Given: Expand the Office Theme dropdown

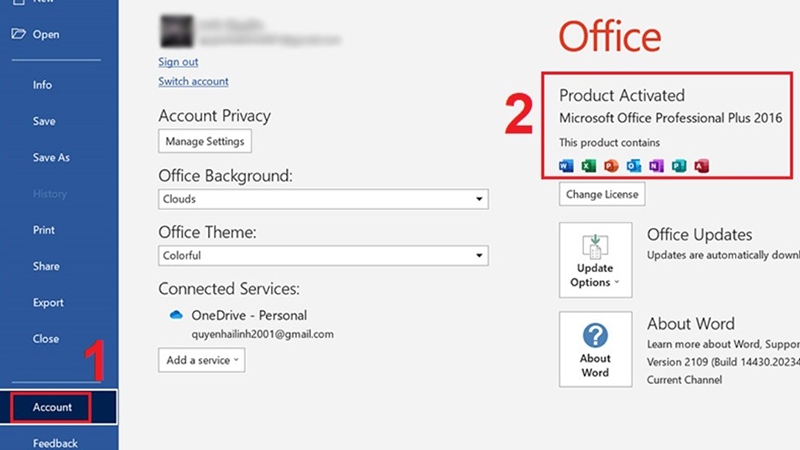Looking at the screenshot, I should tap(323, 255).
